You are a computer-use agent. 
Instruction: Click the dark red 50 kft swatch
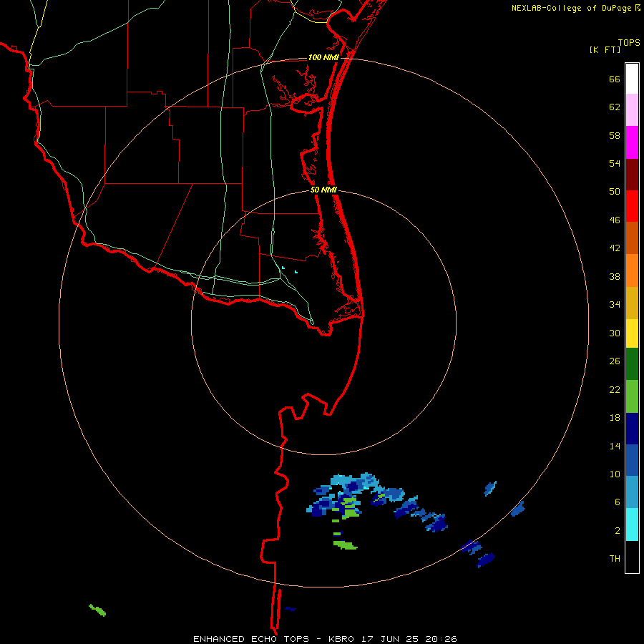tap(632, 175)
